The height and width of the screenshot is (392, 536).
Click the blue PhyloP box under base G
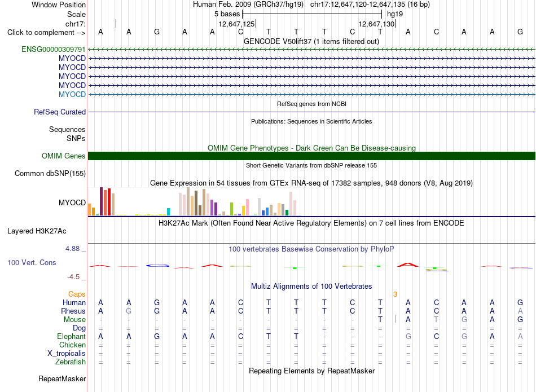click(x=157, y=266)
